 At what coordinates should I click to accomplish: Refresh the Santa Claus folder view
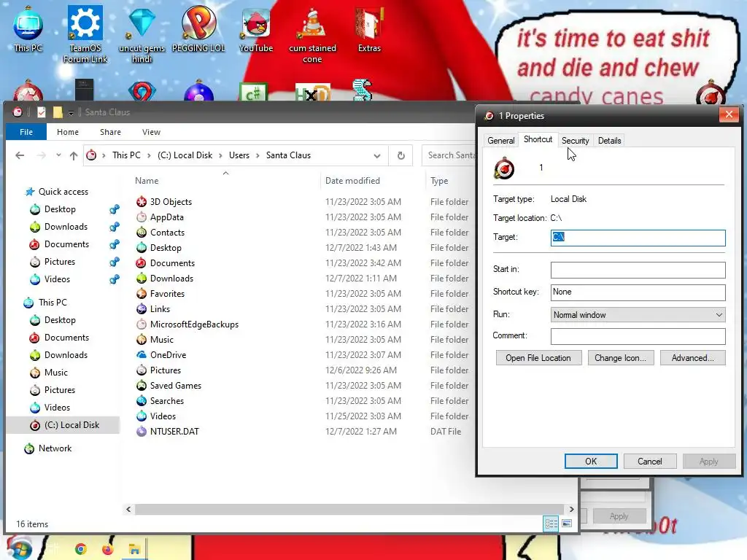[x=401, y=155]
